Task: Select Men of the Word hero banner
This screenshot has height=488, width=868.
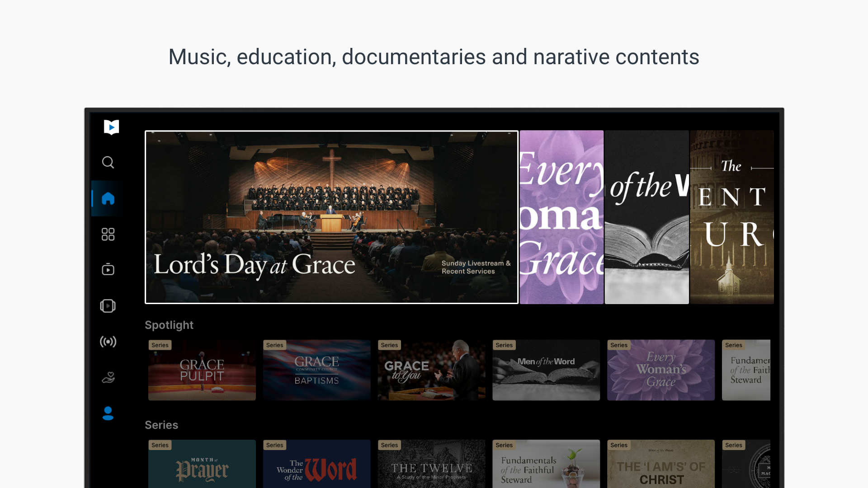Action: (x=647, y=217)
